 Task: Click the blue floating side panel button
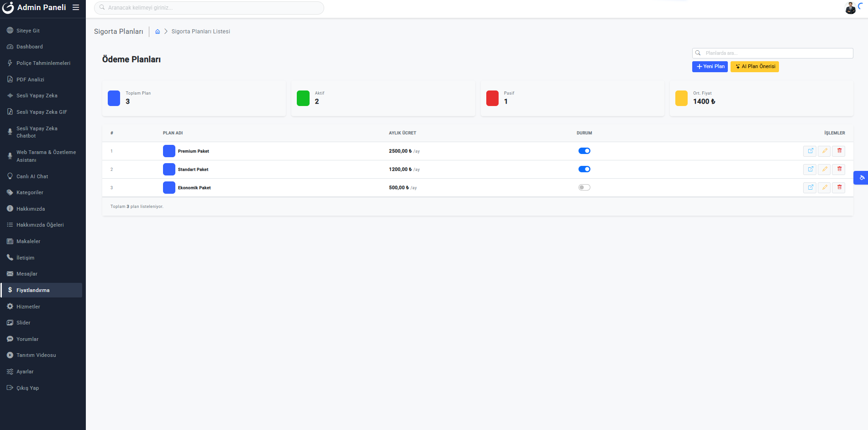tap(861, 178)
